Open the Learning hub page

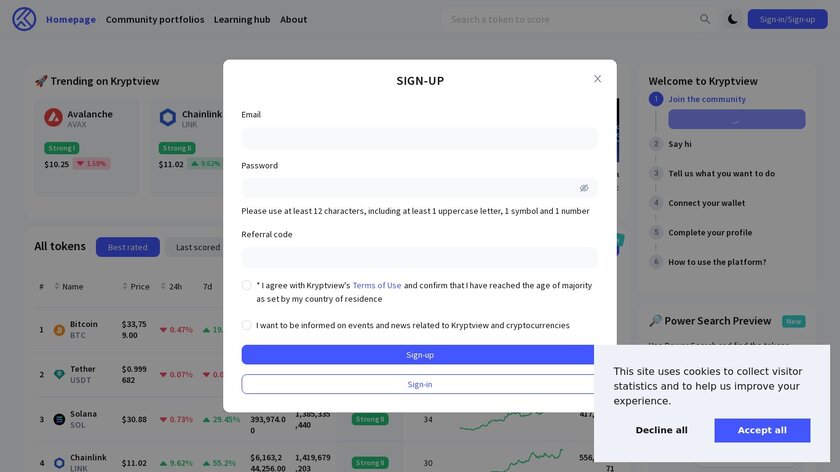tap(242, 19)
